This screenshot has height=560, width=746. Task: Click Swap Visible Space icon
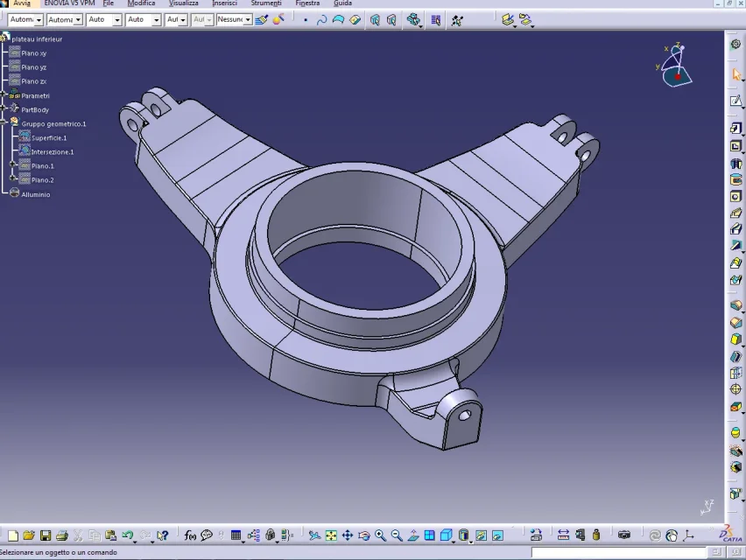tap(497, 535)
